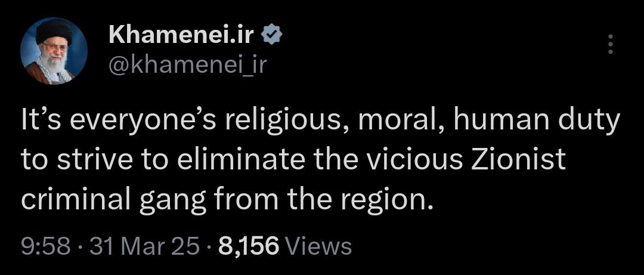Open the three-dot more options menu
Image resolution: width=644 pixels, height=275 pixels.
click(609, 45)
